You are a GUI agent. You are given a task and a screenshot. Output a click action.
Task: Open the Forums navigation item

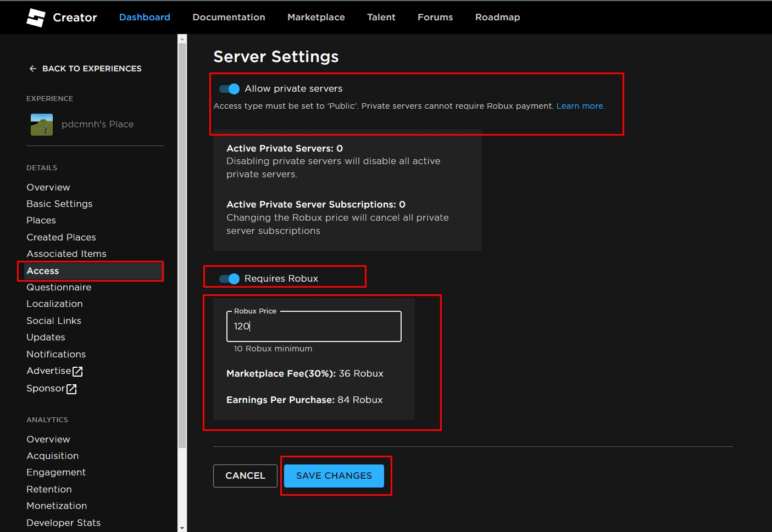435,18
